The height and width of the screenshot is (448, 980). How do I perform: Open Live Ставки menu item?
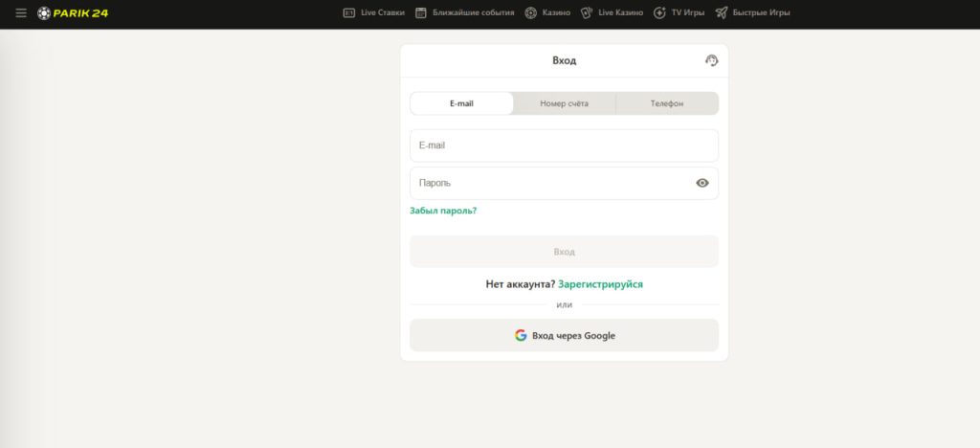(x=374, y=12)
